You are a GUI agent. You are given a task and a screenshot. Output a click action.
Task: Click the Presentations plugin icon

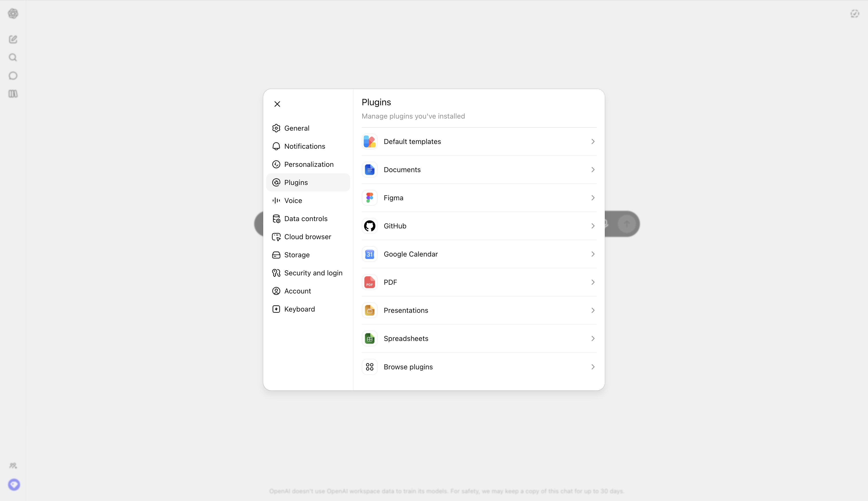click(370, 310)
